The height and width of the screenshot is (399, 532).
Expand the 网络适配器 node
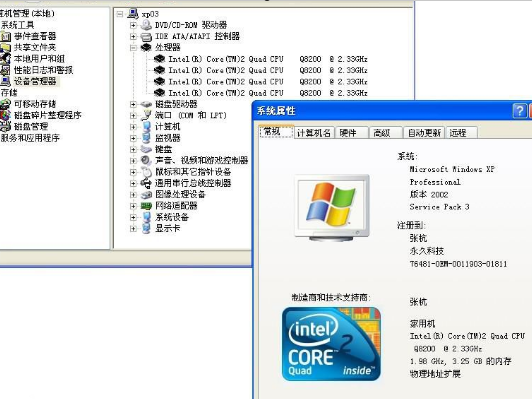(x=133, y=206)
